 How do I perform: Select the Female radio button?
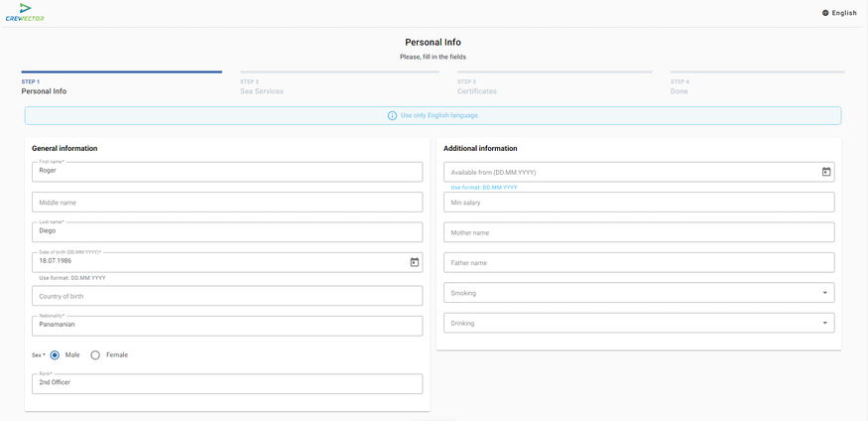pyautogui.click(x=95, y=354)
